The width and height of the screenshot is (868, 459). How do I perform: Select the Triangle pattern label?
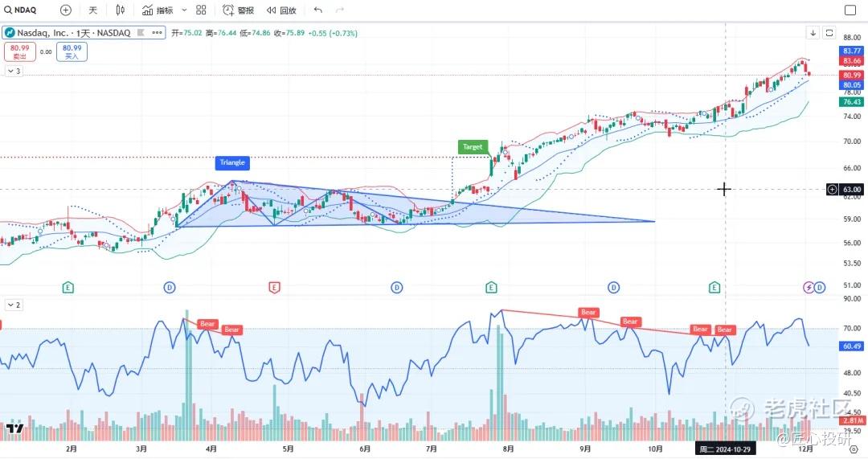pyautogui.click(x=232, y=162)
